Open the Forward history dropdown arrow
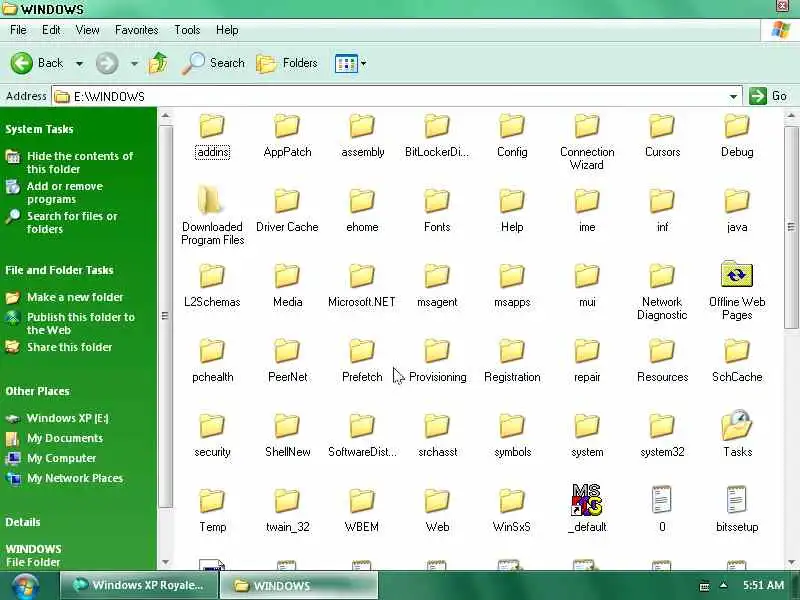 (x=134, y=64)
